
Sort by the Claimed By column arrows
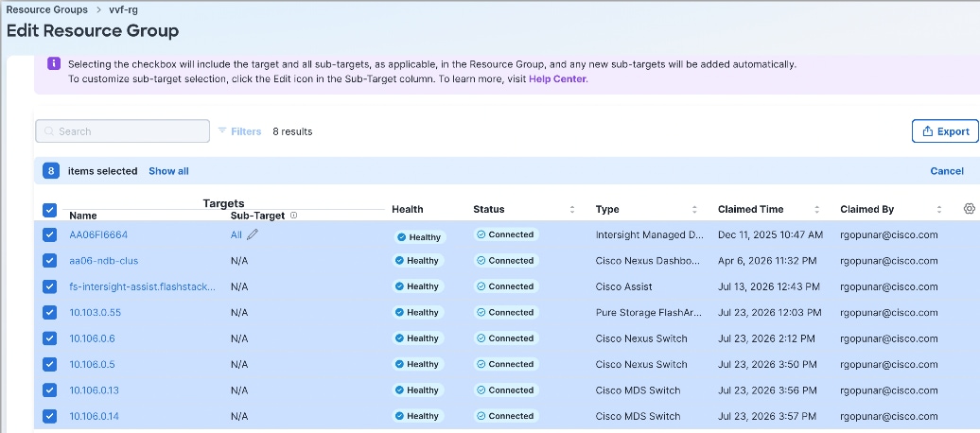[938, 209]
